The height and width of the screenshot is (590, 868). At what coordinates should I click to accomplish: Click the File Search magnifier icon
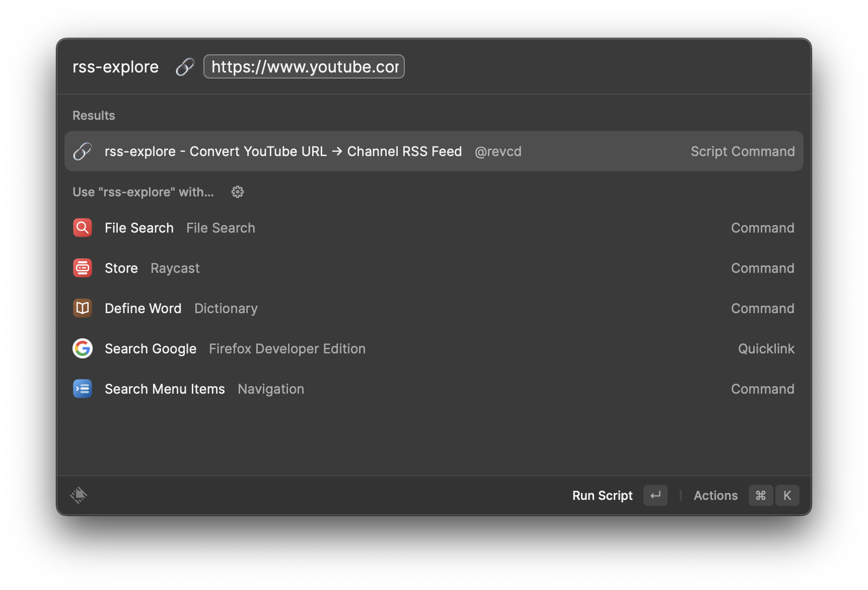point(83,228)
